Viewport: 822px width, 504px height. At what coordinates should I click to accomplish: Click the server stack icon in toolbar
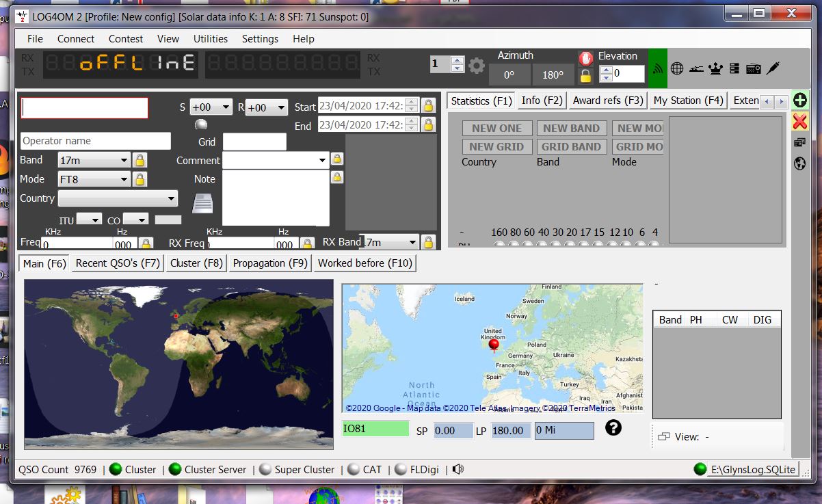(734, 68)
